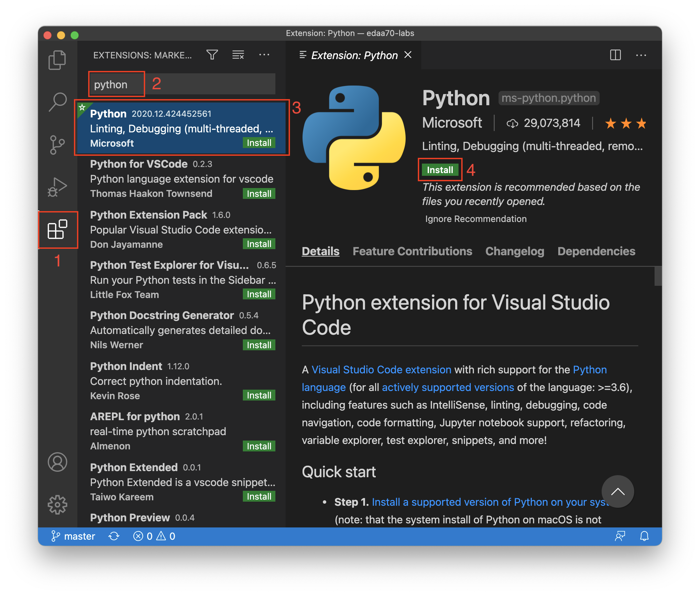700x596 pixels.
Task: Click the install count cloud icon
Action: pyautogui.click(x=512, y=124)
